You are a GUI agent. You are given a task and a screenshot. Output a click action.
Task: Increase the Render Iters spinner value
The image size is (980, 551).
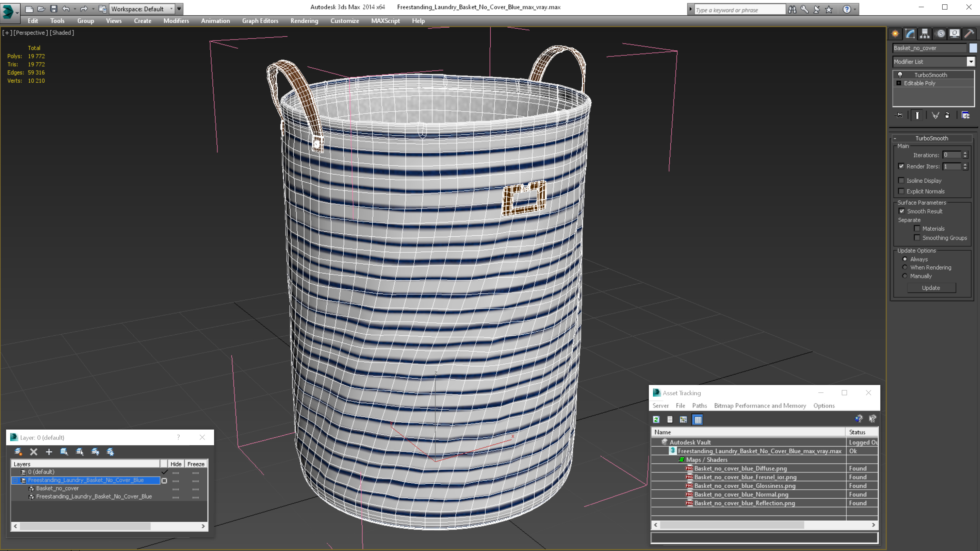click(965, 164)
